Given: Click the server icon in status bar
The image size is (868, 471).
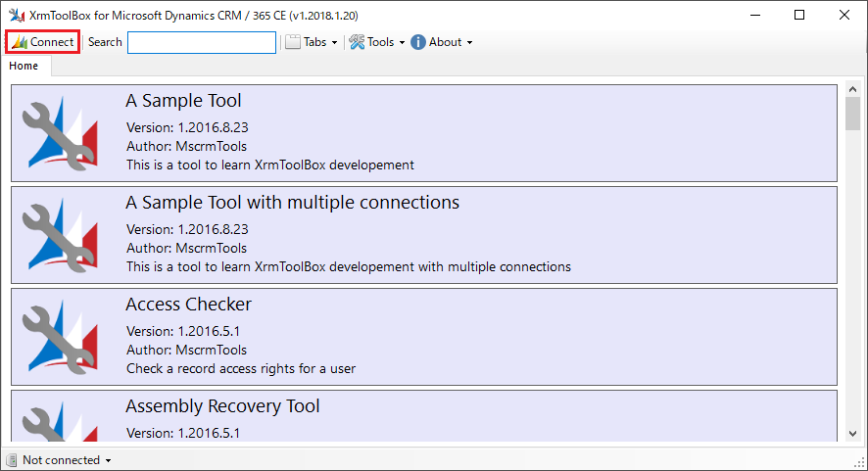Looking at the screenshot, I should [x=11, y=460].
